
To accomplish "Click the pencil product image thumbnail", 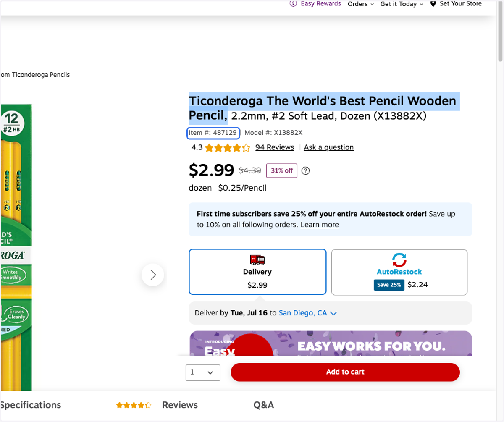I will (16, 247).
